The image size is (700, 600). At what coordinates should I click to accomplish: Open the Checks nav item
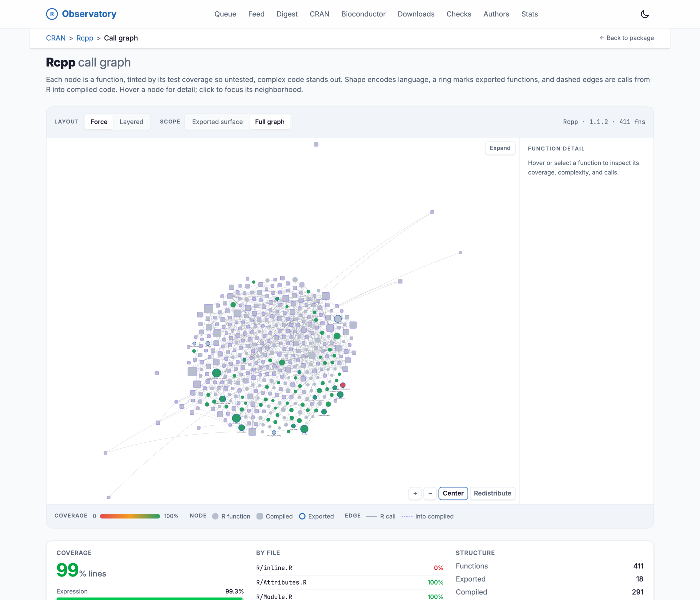459,14
